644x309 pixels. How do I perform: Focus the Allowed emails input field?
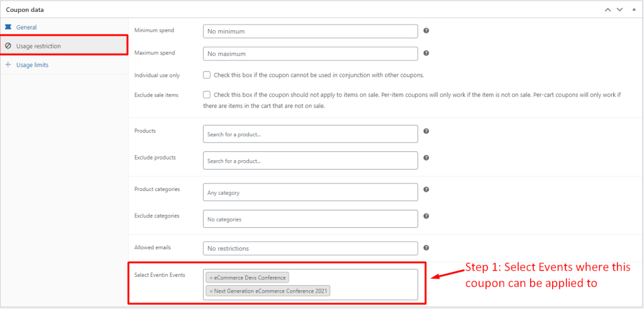click(311, 248)
